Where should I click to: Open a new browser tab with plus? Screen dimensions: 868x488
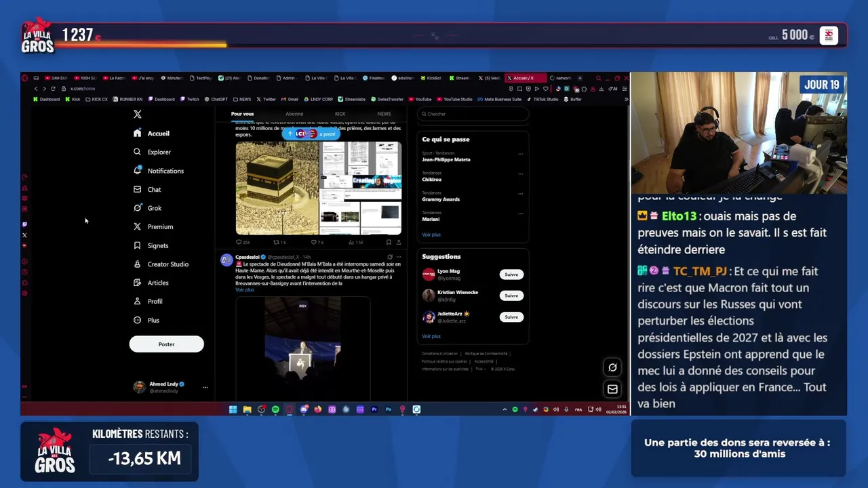tap(580, 78)
